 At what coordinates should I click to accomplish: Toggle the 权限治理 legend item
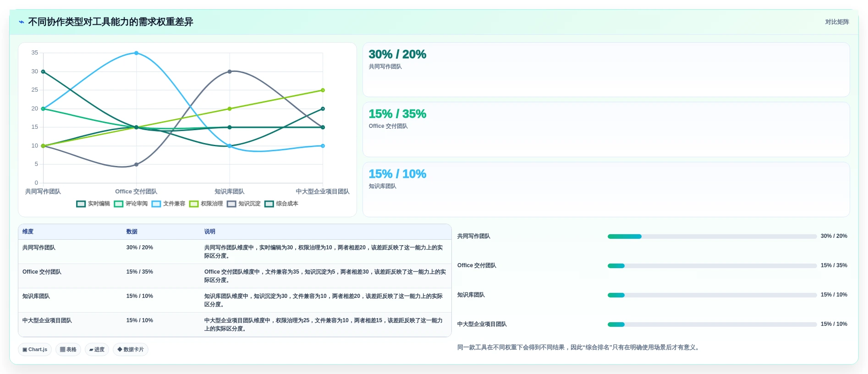(x=206, y=204)
